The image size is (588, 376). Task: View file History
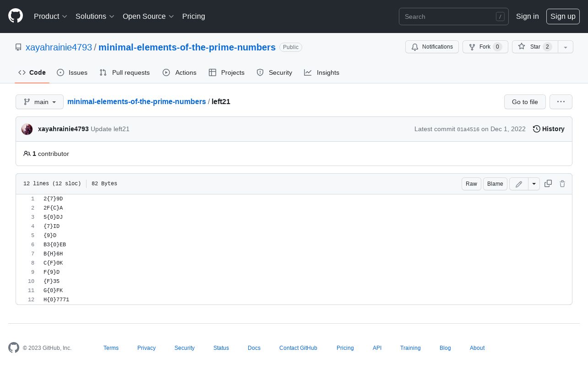549,129
